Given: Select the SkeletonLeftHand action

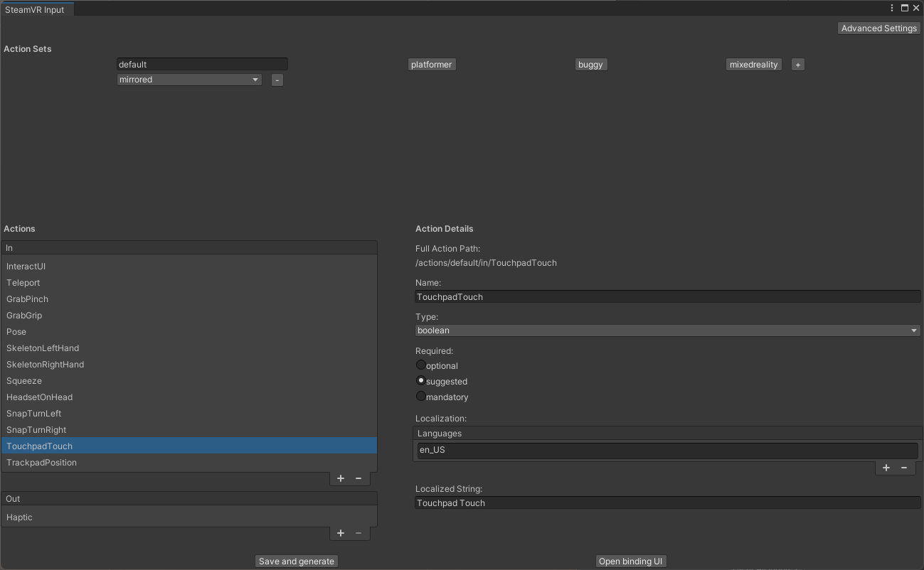Looking at the screenshot, I should (189, 348).
